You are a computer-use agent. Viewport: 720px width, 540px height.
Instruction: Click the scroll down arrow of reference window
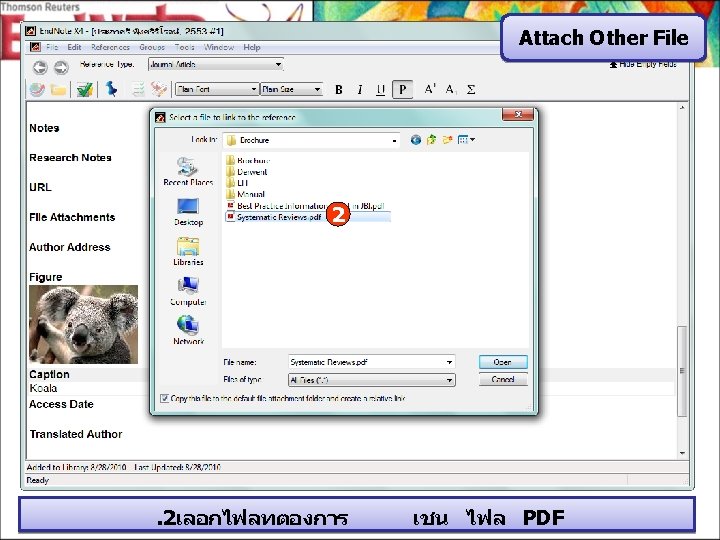click(682, 453)
